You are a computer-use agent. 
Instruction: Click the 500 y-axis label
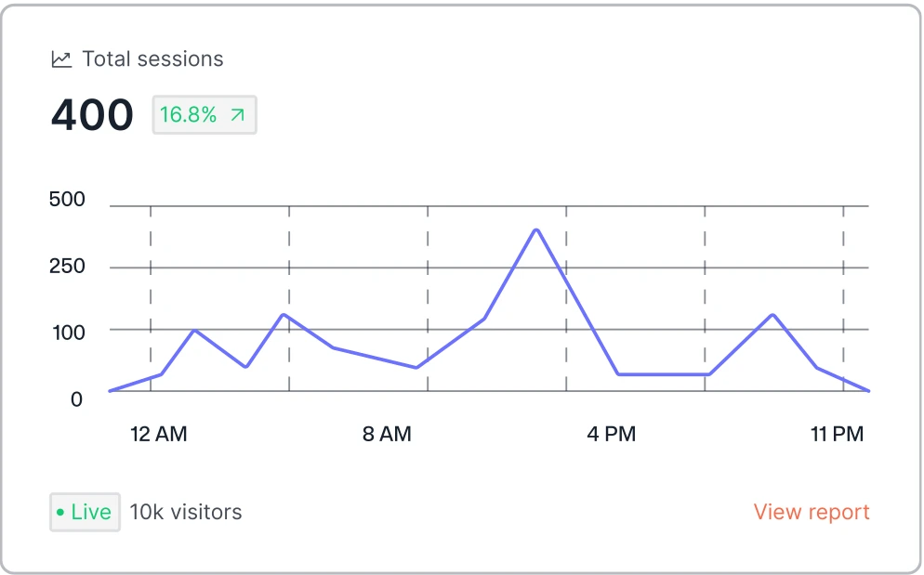67,200
